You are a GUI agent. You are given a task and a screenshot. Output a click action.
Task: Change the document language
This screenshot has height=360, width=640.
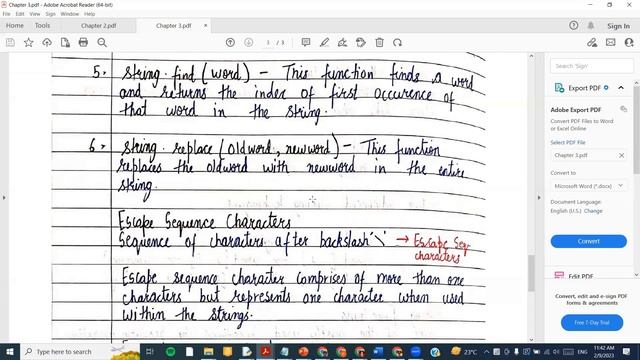click(x=593, y=211)
